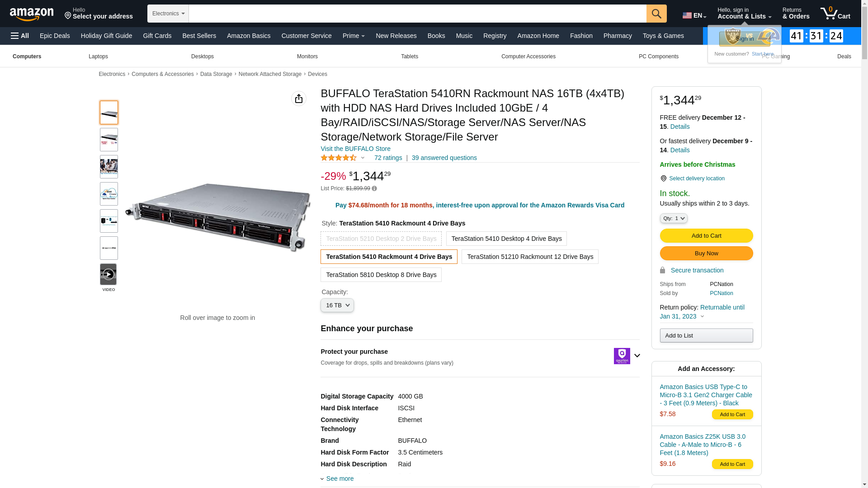The image size is (868, 488).
Task: Select TeraStation 5810 Desktop 8 Drive Bays
Action: tap(381, 275)
